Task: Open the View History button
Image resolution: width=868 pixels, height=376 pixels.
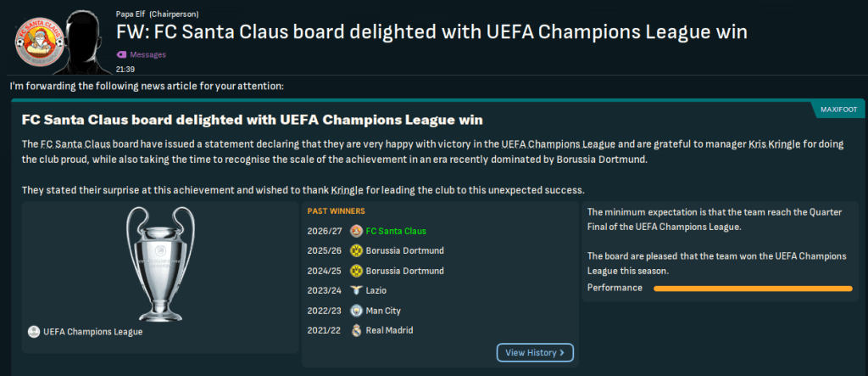Action: coord(535,352)
